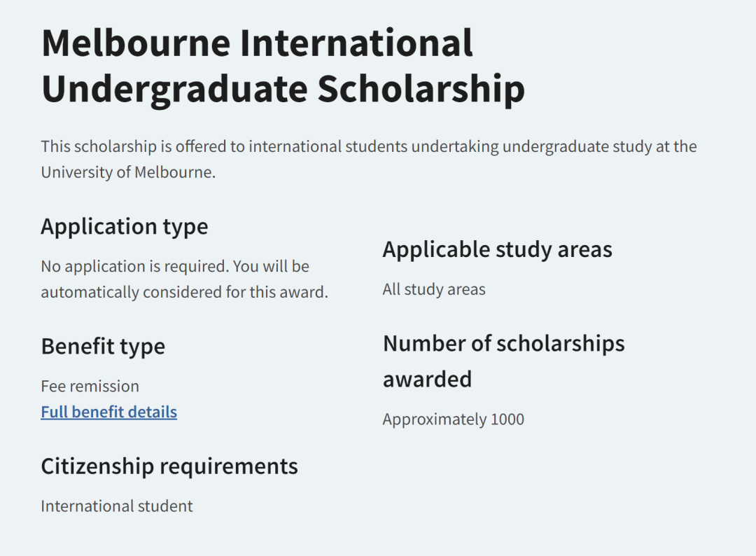Click the Application type heading
756x556 pixels.
(124, 226)
